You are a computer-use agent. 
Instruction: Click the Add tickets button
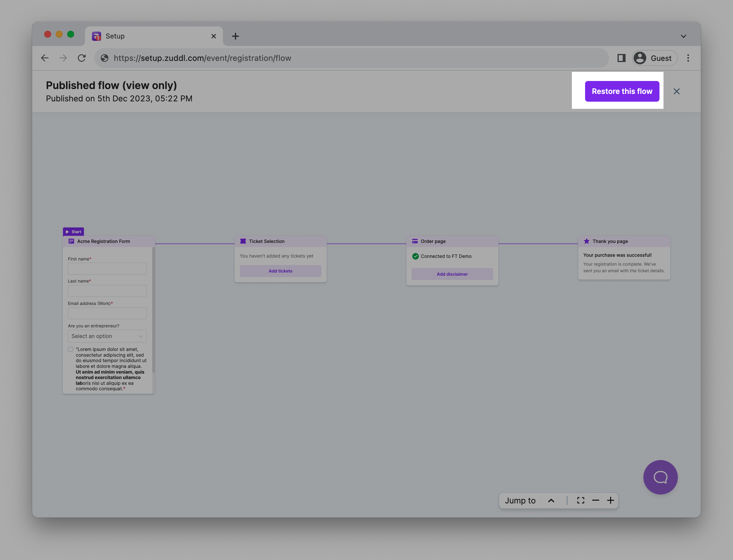(280, 271)
